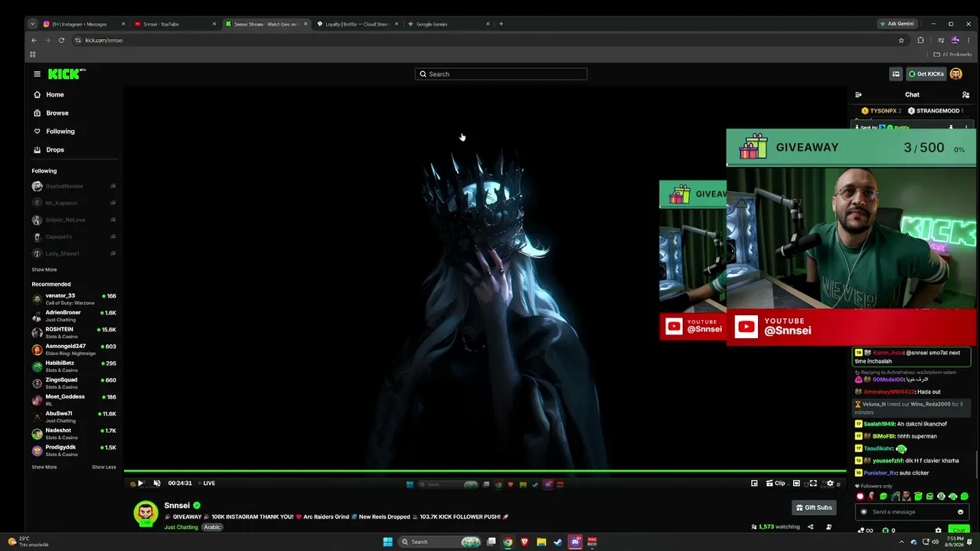The width and height of the screenshot is (980, 551).
Task: Switch to Google Gemini browser tab
Action: tap(448, 24)
